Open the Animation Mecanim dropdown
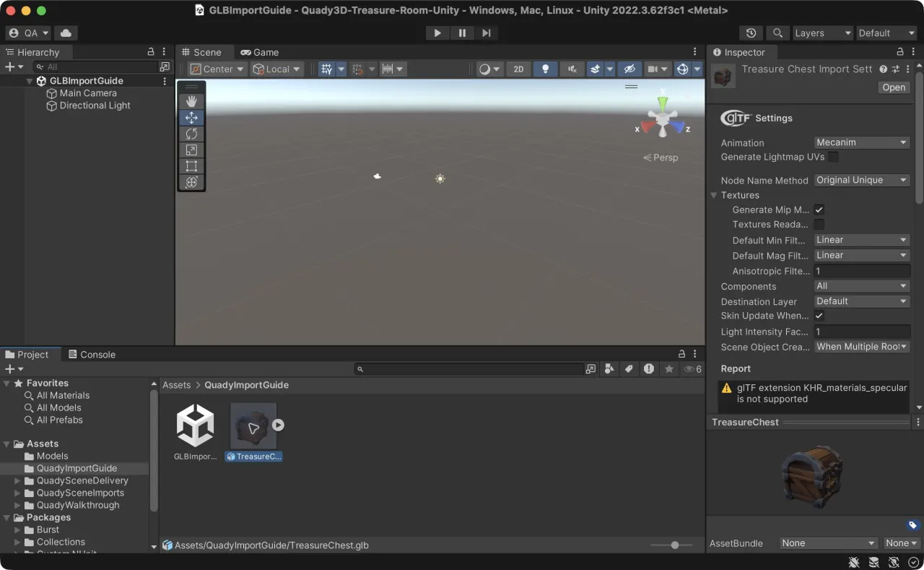Screen dimensions: 924x570 pos(861,142)
